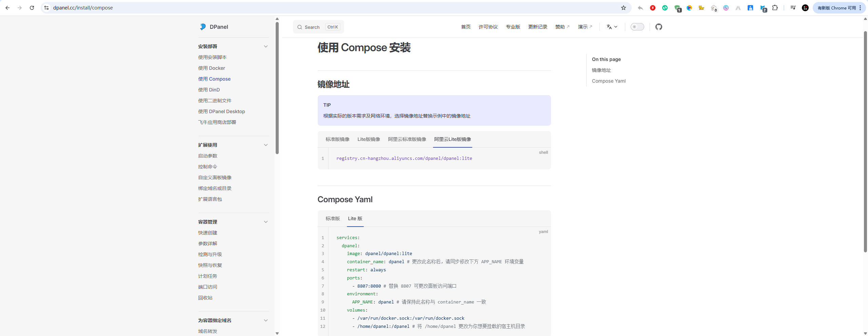Collapse the 安装部署 sidebar section
Image resolution: width=868 pixels, height=336 pixels.
pos(266,46)
